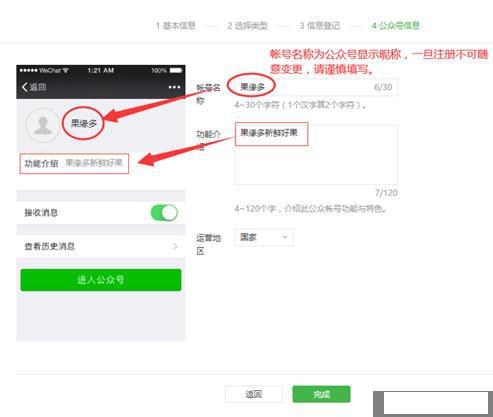
Task: Click inside the 功能介绍 text area
Action: pos(316,154)
